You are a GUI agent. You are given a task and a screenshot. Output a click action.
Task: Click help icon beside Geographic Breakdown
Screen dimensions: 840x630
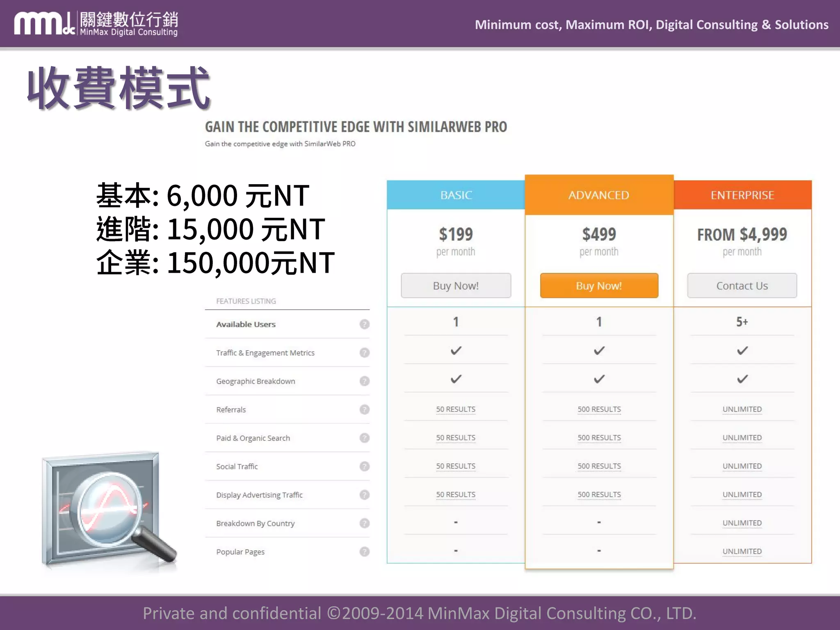click(364, 381)
